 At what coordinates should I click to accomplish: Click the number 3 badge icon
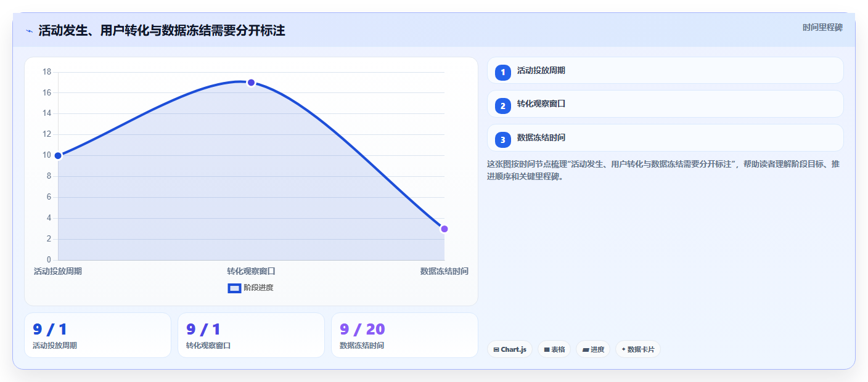click(503, 140)
